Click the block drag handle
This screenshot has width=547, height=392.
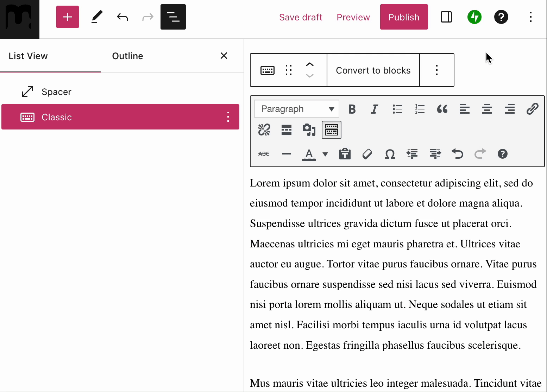tap(289, 70)
